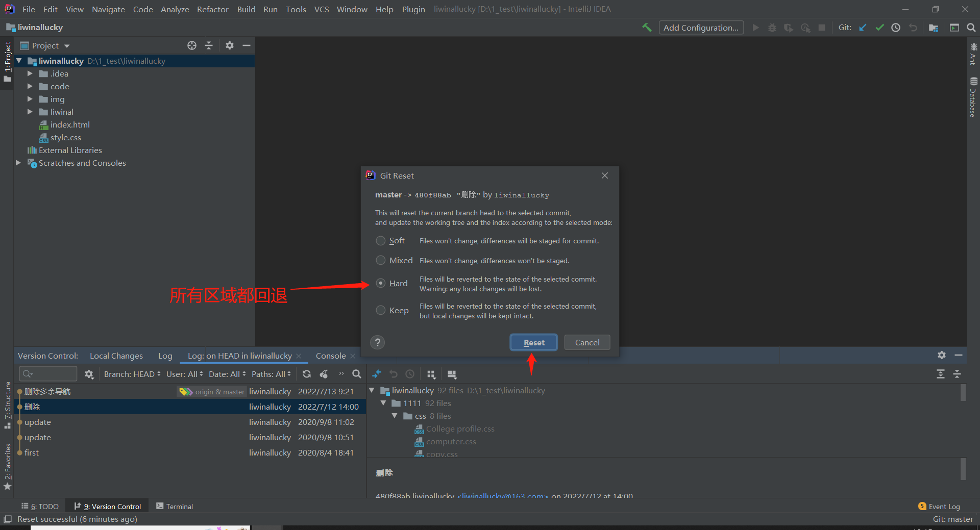The image size is (980, 530).
Task: Open the VCS menu
Action: 322,9
